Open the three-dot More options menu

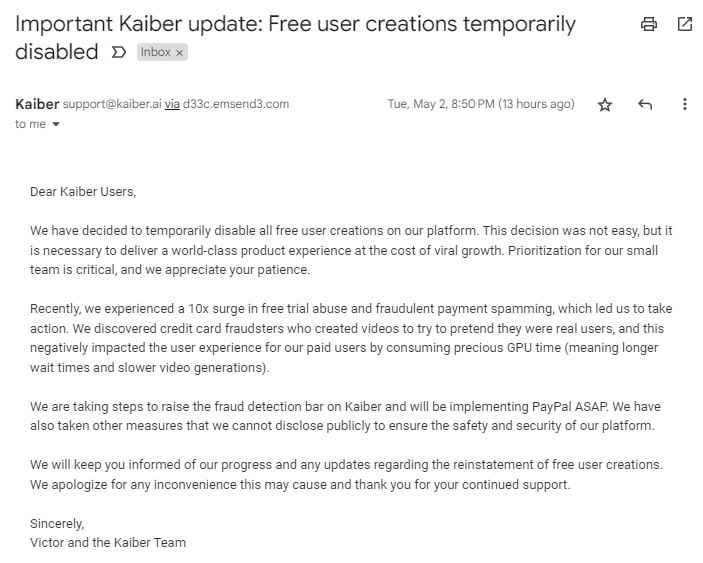(x=685, y=104)
